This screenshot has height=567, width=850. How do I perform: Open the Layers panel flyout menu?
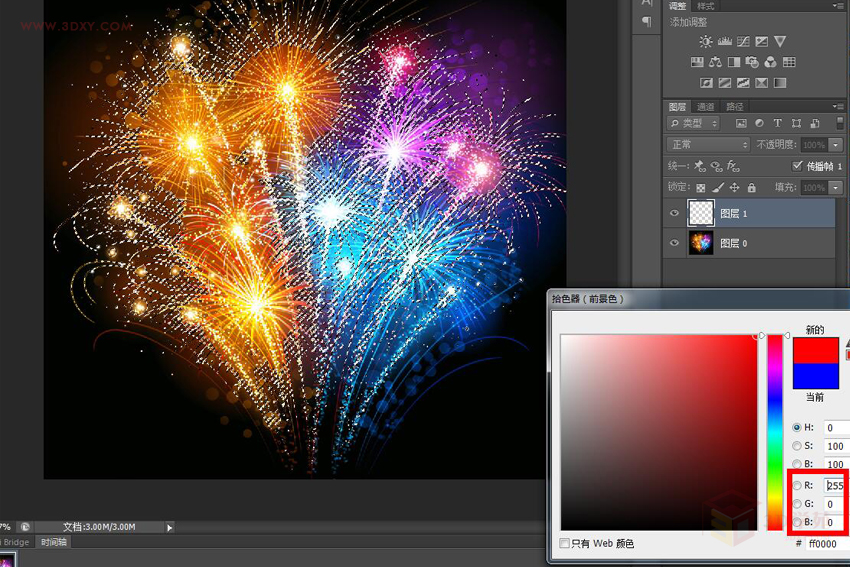click(x=838, y=106)
